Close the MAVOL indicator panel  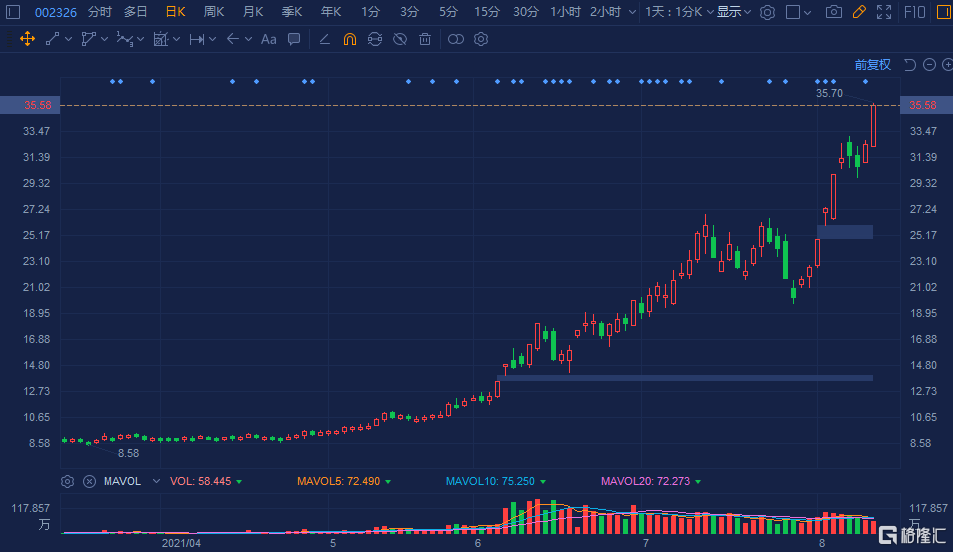tap(89, 481)
